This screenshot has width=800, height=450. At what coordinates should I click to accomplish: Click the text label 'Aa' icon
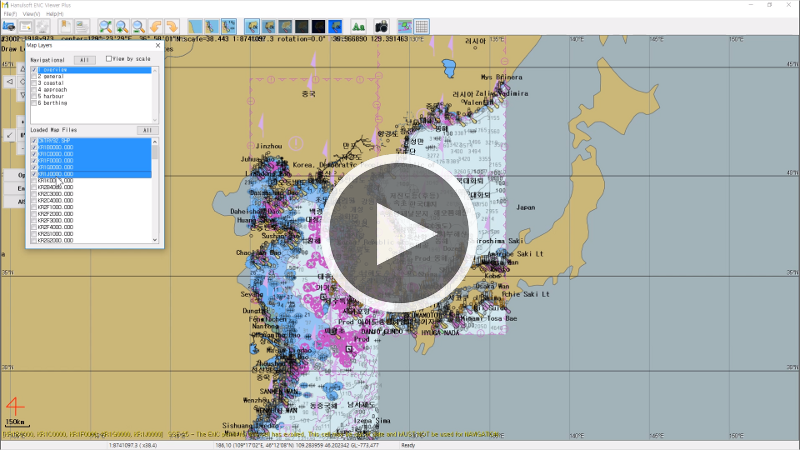click(x=358, y=25)
